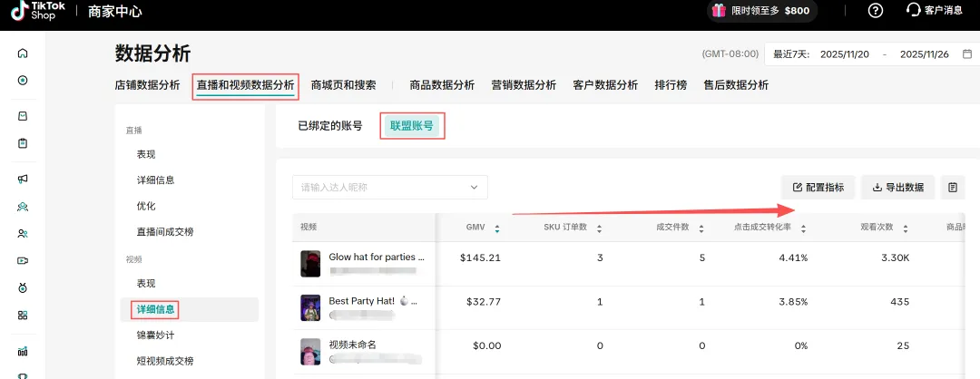Click the 配置指标 button

(x=818, y=188)
